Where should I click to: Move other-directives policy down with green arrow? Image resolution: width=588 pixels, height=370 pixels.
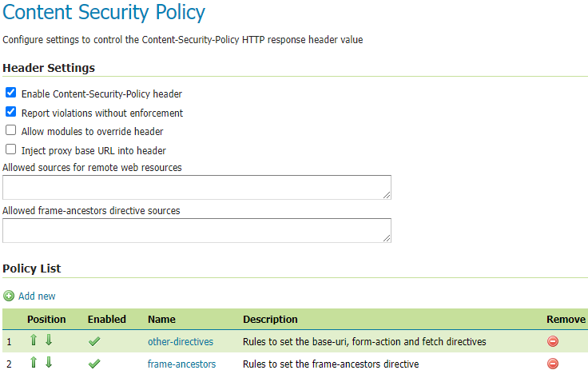coord(49,341)
